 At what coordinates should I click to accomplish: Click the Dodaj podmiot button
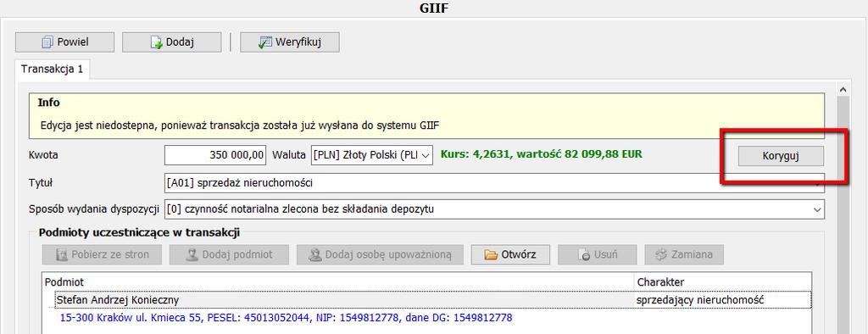point(230,255)
